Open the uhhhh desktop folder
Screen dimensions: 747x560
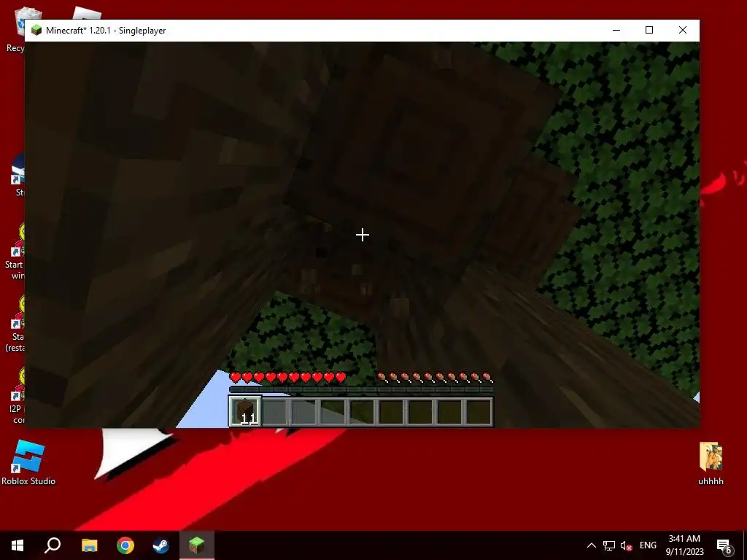point(711,464)
